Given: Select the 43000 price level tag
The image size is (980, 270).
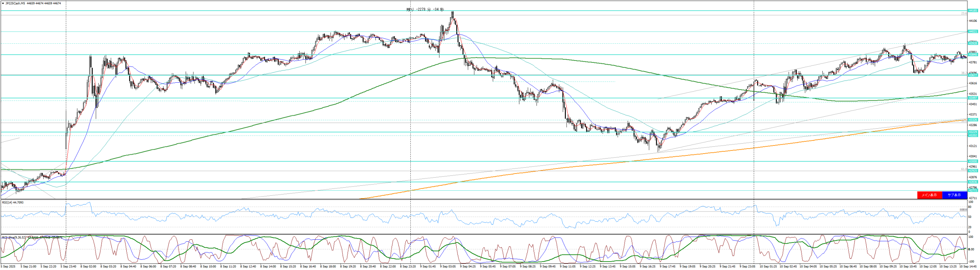Looking at the screenshot, I should [x=973, y=161].
